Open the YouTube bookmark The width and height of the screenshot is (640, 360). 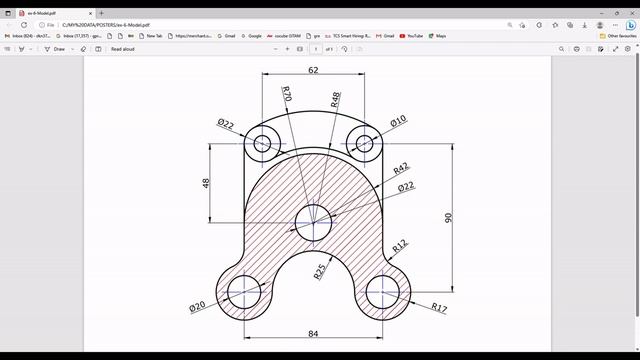coord(411,36)
